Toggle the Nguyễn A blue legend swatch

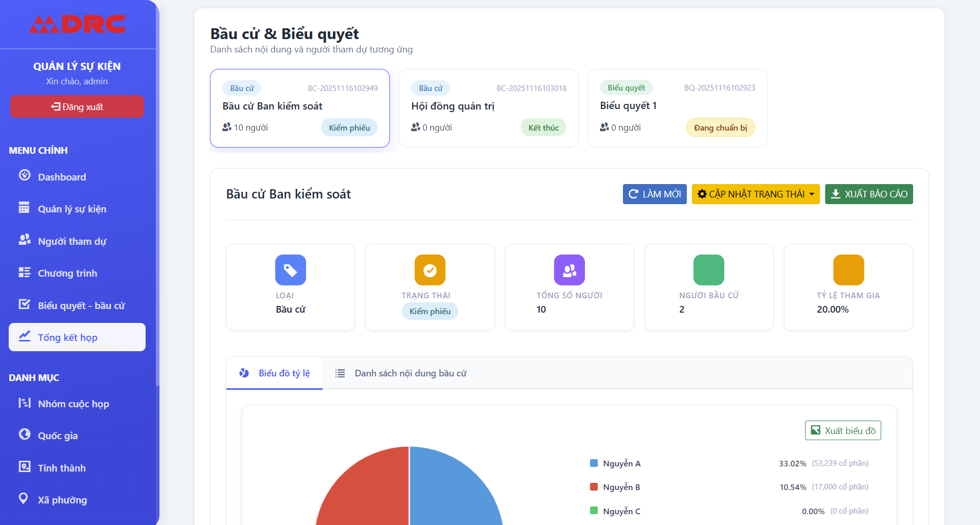(594, 463)
